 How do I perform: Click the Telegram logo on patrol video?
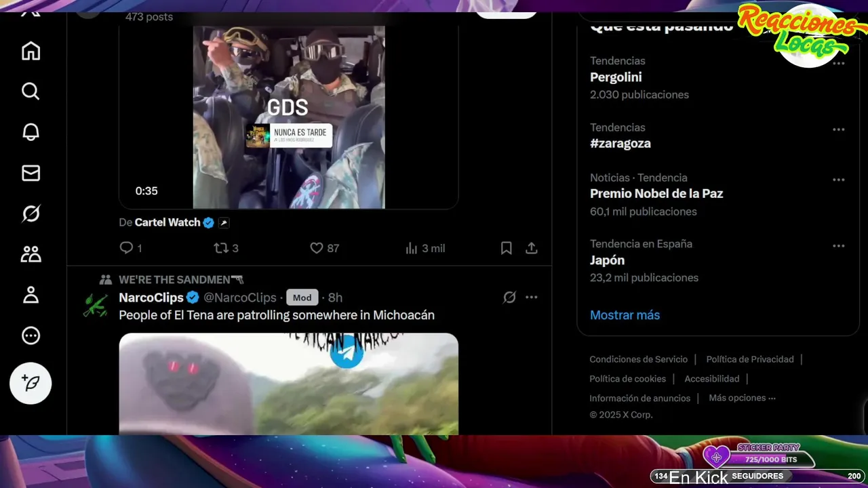(x=347, y=351)
